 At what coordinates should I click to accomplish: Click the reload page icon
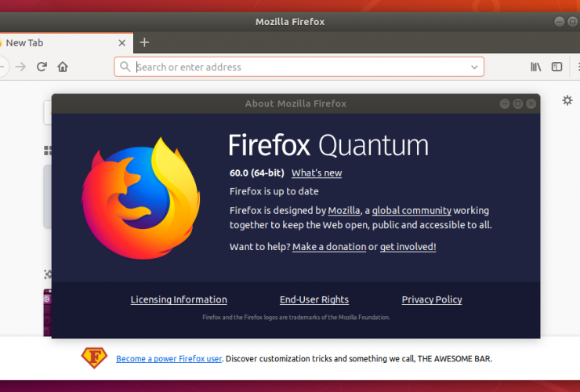pyautogui.click(x=42, y=67)
